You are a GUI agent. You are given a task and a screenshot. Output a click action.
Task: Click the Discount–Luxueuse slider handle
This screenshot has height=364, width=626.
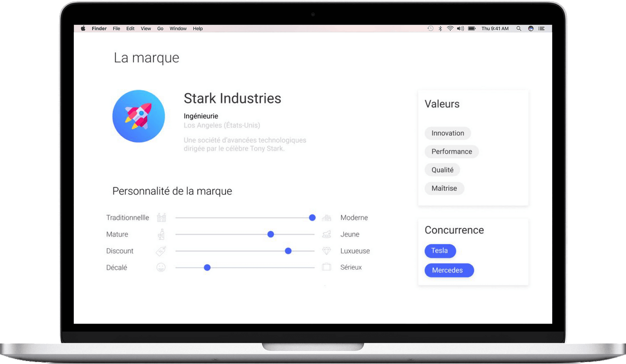click(x=288, y=251)
